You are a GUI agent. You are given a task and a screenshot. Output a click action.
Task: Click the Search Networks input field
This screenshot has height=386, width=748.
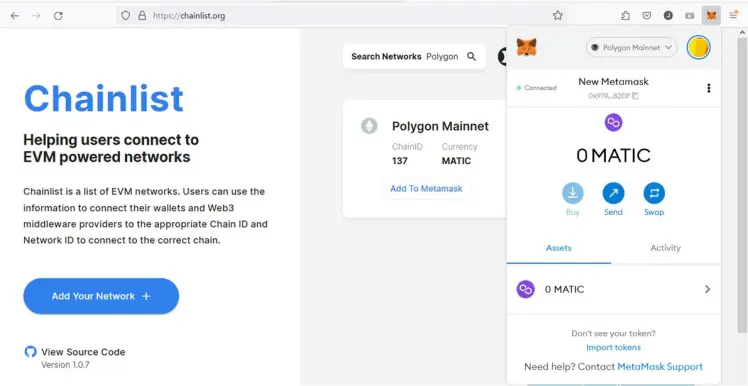coord(414,56)
